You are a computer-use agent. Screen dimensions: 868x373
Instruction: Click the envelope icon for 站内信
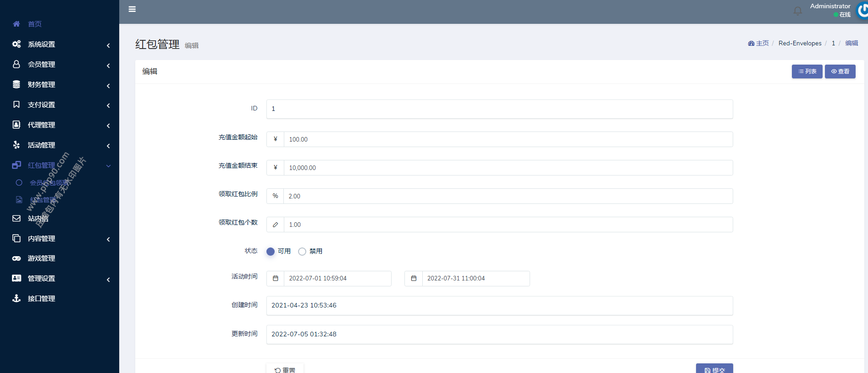coord(17,219)
